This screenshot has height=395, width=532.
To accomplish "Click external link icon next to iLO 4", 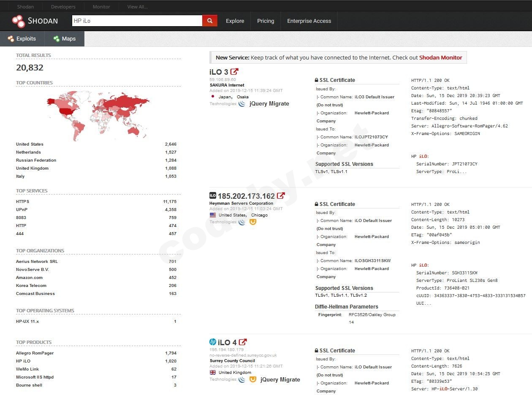I will pyautogui.click(x=243, y=342).
